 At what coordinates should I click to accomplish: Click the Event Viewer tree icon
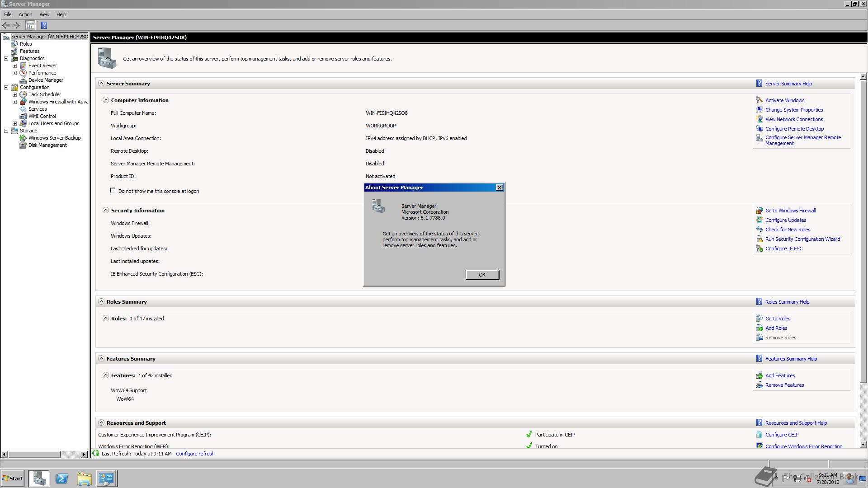tap(23, 66)
